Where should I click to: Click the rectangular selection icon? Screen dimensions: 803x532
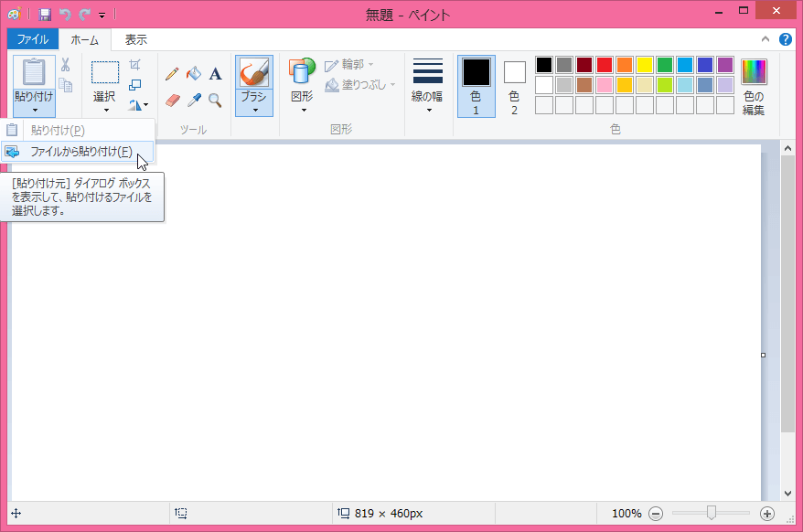pyautogui.click(x=105, y=72)
